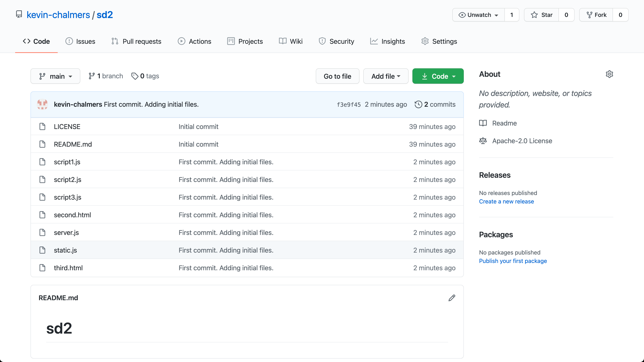Star the repository

pyautogui.click(x=541, y=15)
